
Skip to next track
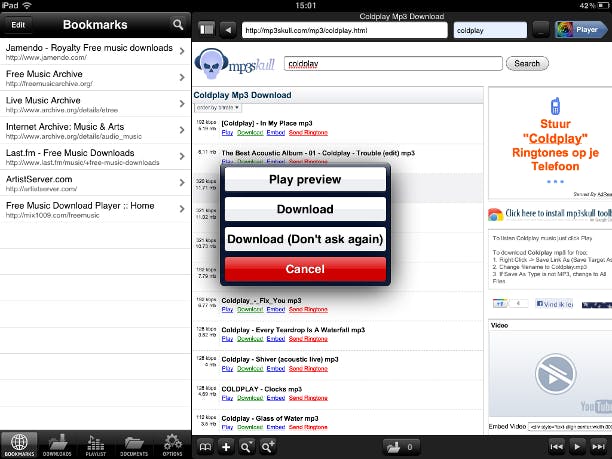point(598,447)
